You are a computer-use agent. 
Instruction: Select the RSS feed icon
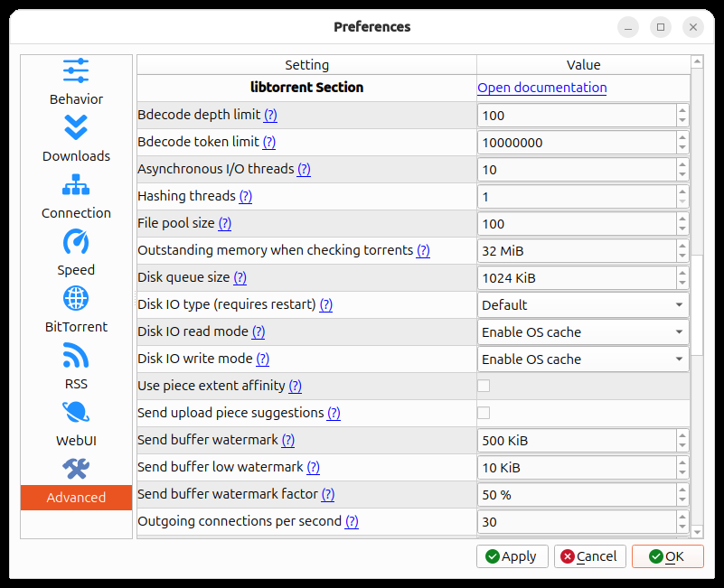pos(76,355)
